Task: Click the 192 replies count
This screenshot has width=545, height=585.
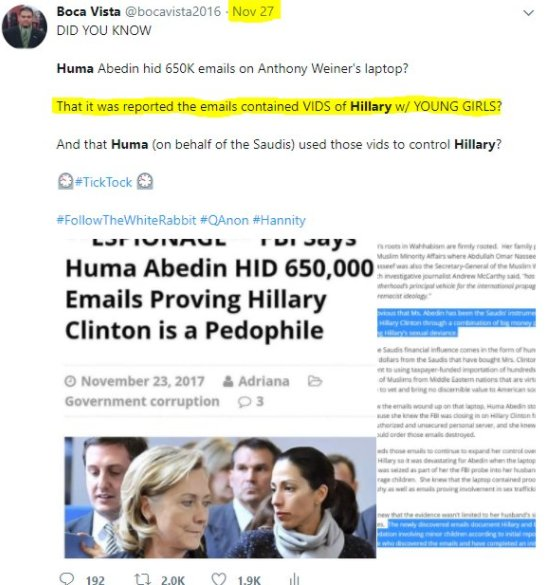Action: click(x=95, y=580)
